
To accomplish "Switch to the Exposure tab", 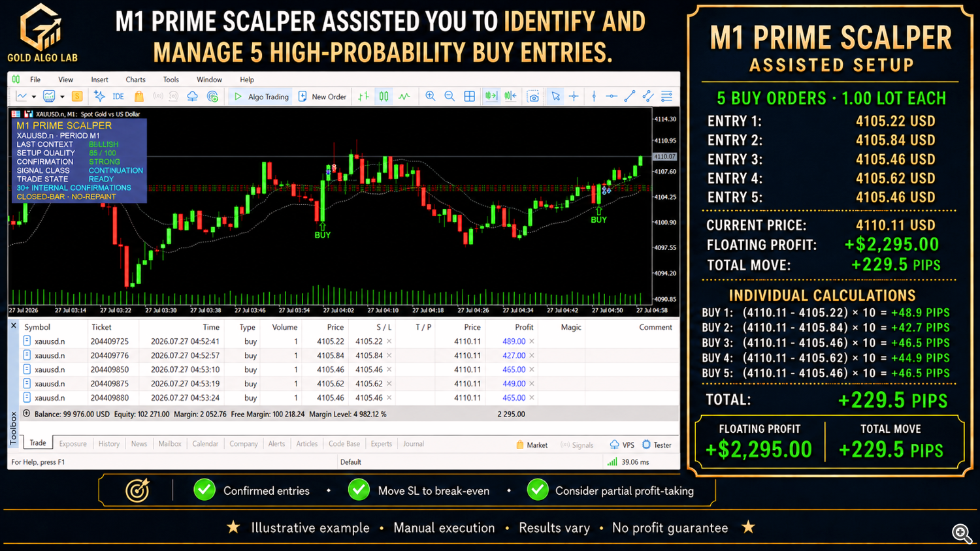I will 73,444.
